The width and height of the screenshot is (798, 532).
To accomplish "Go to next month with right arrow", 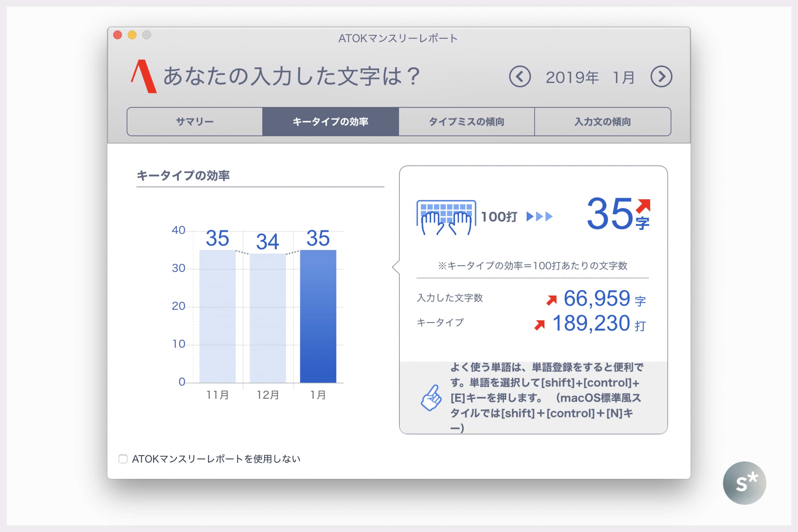I will pyautogui.click(x=661, y=76).
